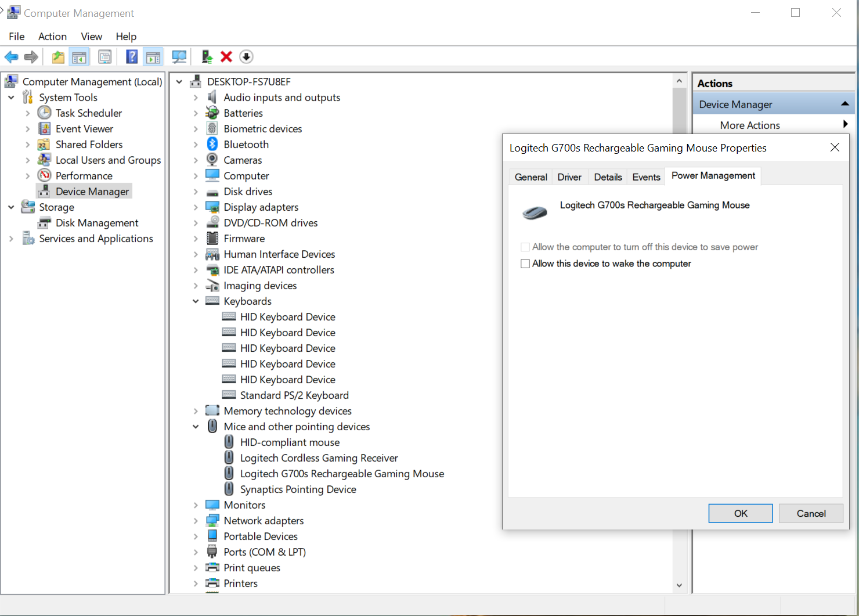Click the mouse image in the Properties dialog
This screenshot has width=859, height=616.
pyautogui.click(x=535, y=213)
